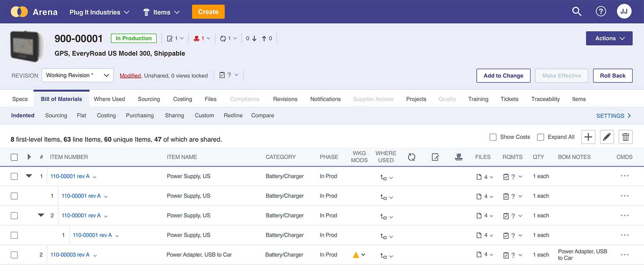Check the box on the first 110-00001 row
644x265 pixels.
point(14,176)
